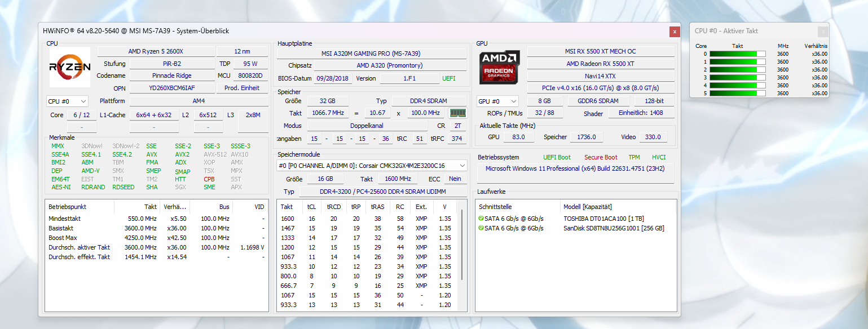Click the 128-bit bus width field
This screenshot has height=329, width=868.
coord(654,101)
